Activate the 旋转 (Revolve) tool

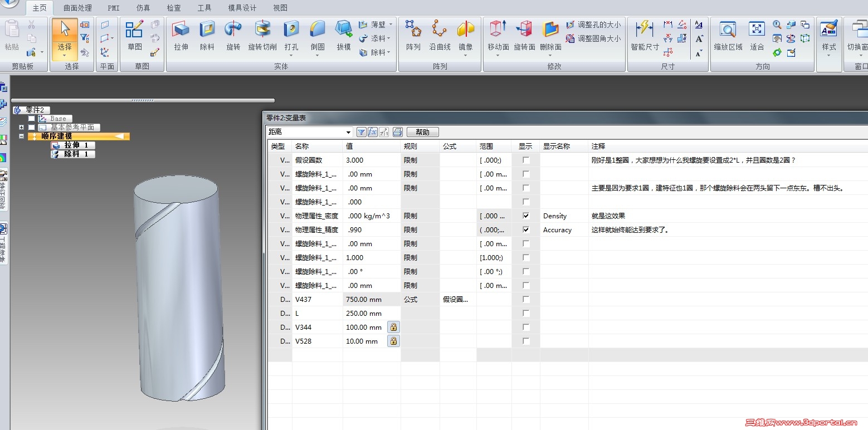233,36
